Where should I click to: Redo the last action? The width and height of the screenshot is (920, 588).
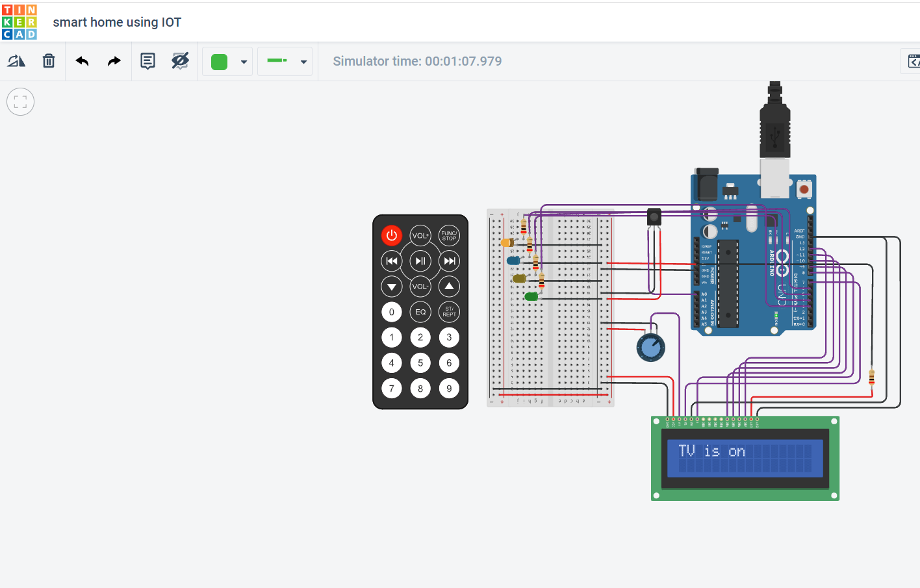pyautogui.click(x=114, y=61)
